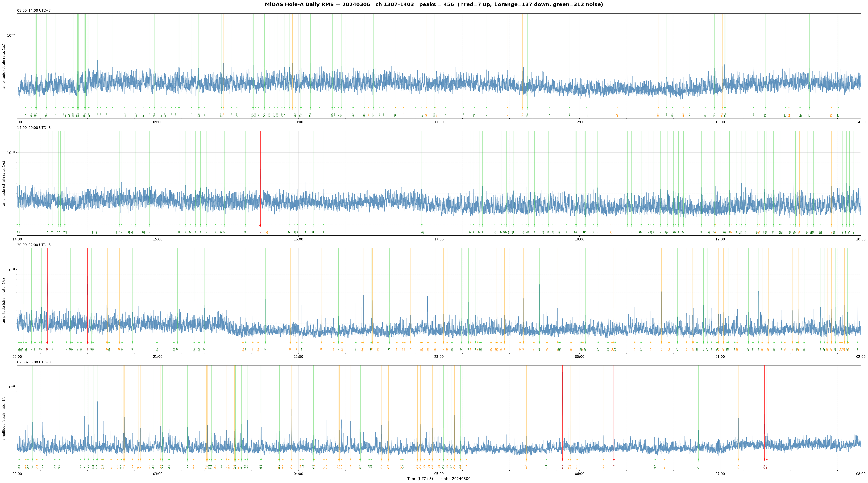Select the "02:00–08:00 UTC+8" panel title
Viewport: 868px width, 483px height.
(x=34, y=362)
